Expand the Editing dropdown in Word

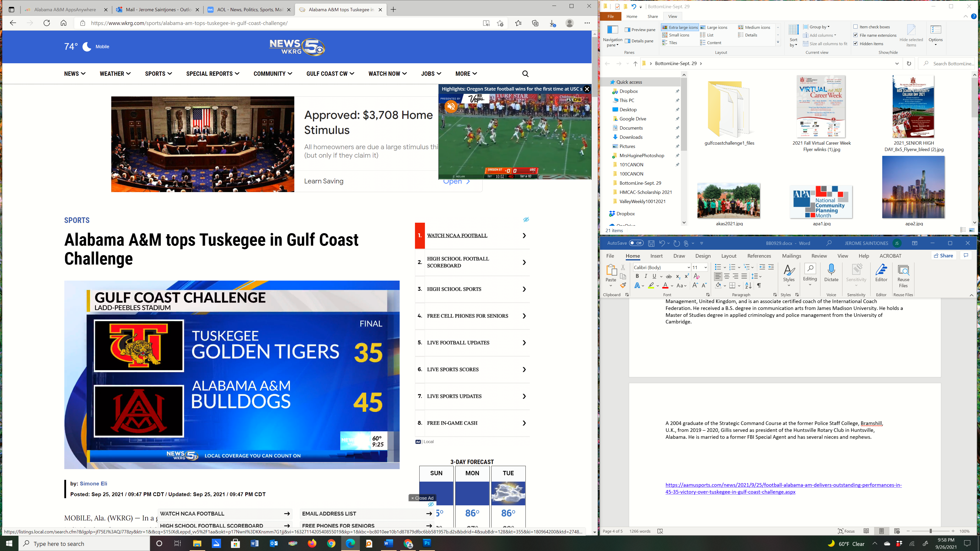point(810,285)
